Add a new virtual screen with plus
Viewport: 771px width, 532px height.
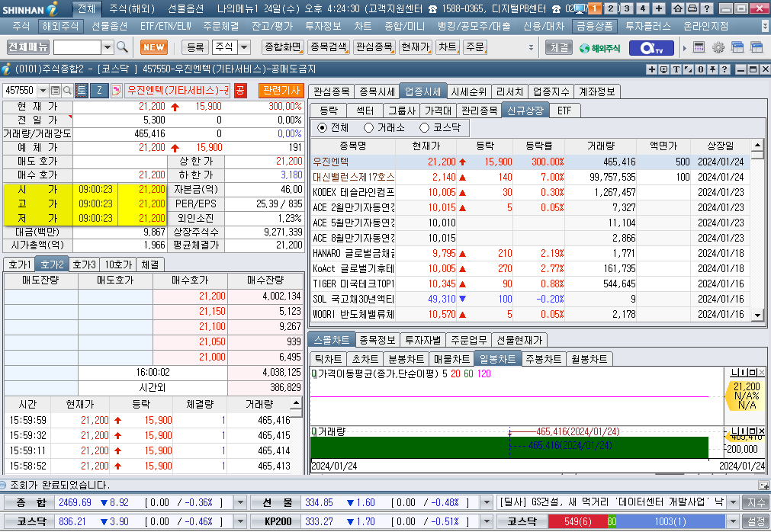659,8
